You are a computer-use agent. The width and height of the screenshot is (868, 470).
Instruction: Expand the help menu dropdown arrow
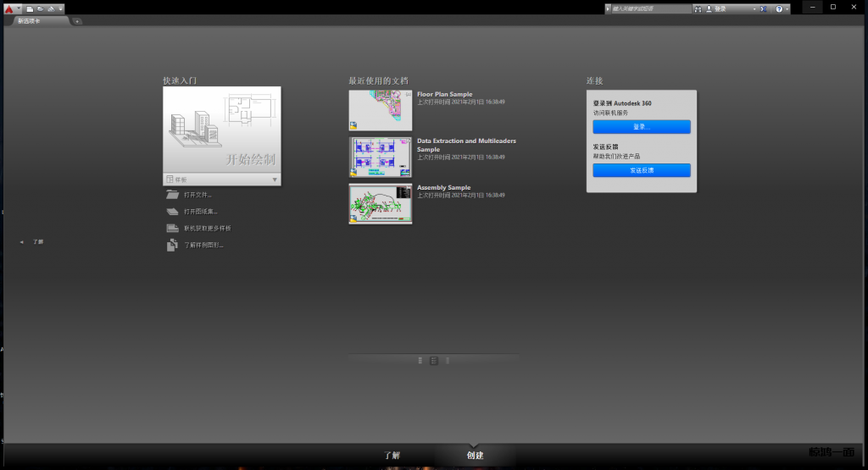click(787, 8)
